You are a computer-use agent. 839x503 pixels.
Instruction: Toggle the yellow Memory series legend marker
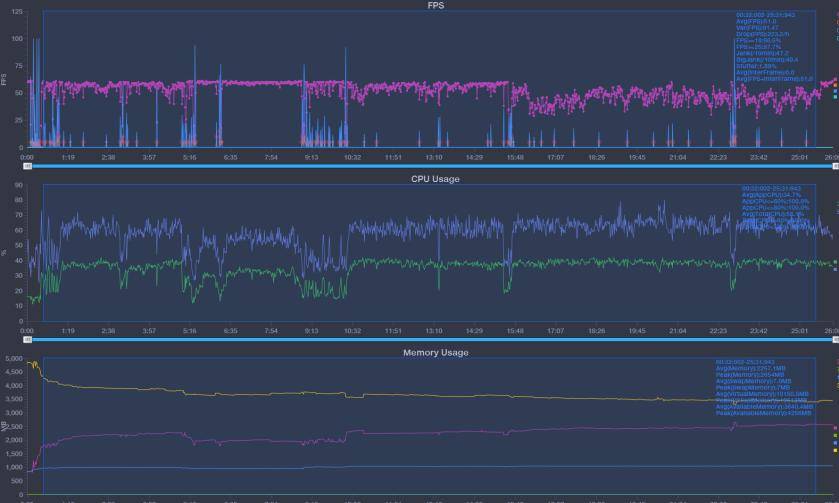(x=835, y=450)
